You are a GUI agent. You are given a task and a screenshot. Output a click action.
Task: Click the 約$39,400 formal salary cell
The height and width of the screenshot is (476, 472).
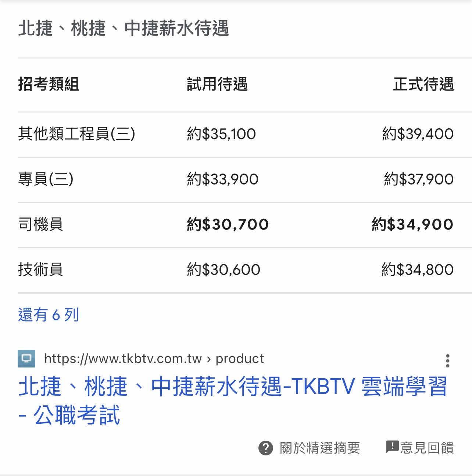[418, 134]
